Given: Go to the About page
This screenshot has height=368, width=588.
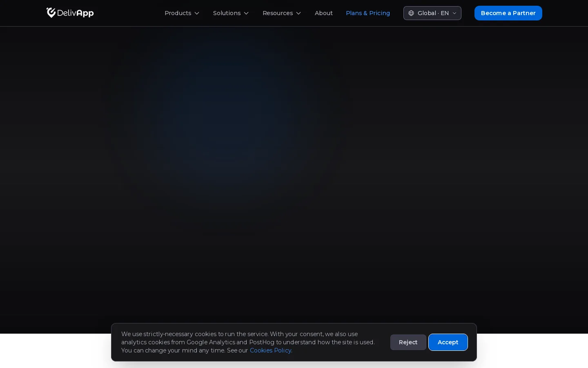Looking at the screenshot, I should click(324, 13).
